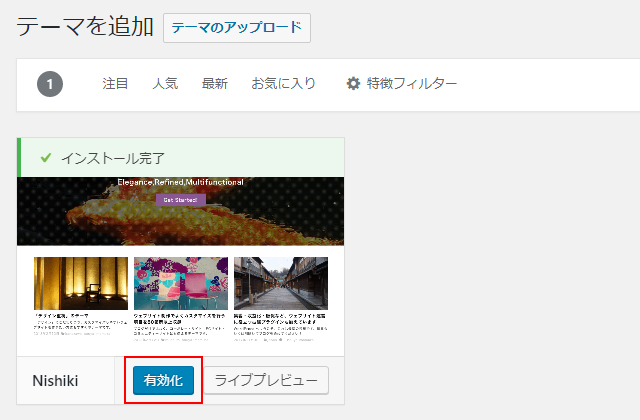Click the Elegance,Refined,Multifunctional banner text

180,182
